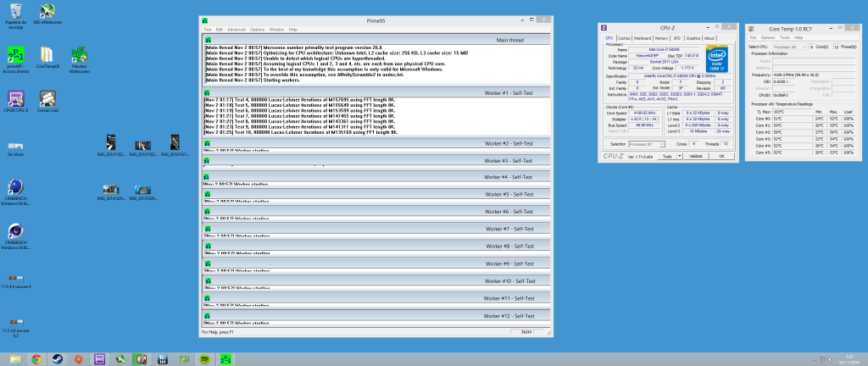The height and width of the screenshot is (366, 868).
Task: Select the Sin título desktop file
Action: tap(15, 148)
